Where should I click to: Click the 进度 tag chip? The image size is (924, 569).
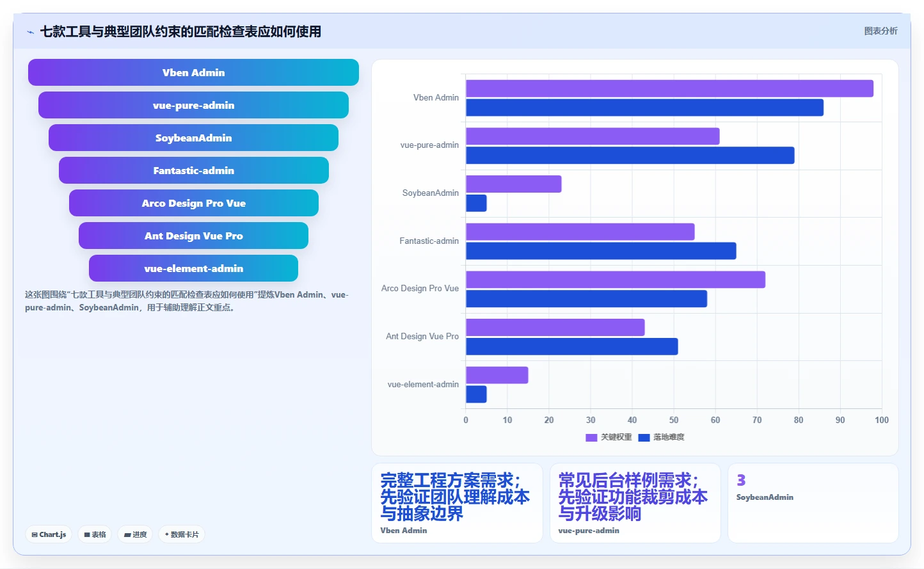135,534
